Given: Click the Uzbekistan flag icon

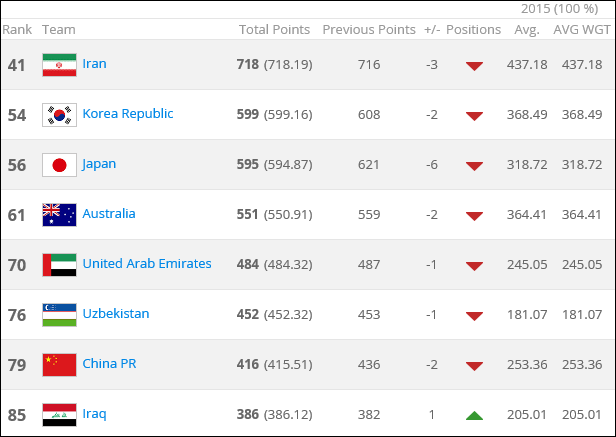Looking at the screenshot, I should pyautogui.click(x=59, y=315).
